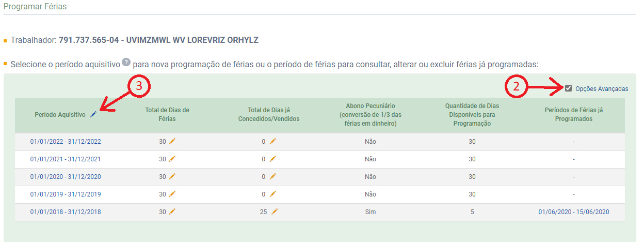
Task: Open the help icon next to período aquisitivo
Action: click(126, 63)
